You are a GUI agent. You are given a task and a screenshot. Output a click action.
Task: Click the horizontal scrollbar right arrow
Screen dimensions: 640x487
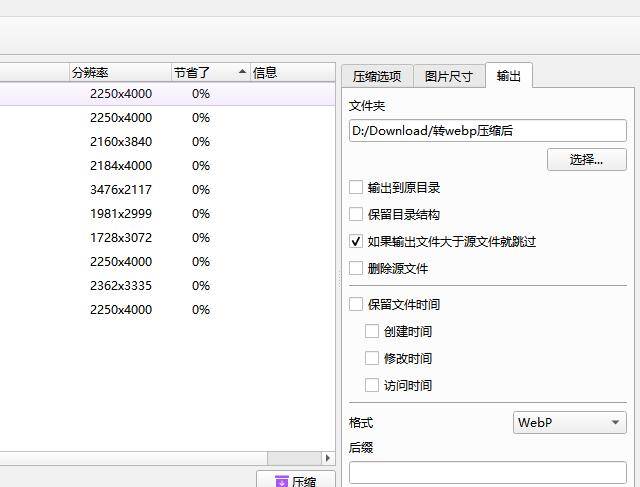point(328,458)
